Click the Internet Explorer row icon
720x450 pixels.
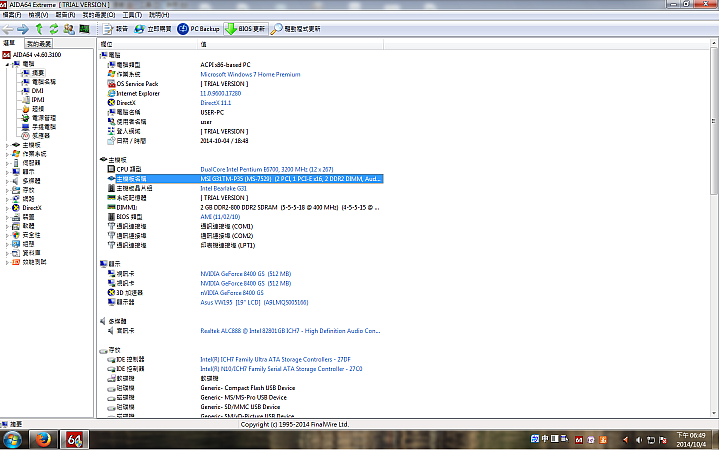click(x=111, y=93)
